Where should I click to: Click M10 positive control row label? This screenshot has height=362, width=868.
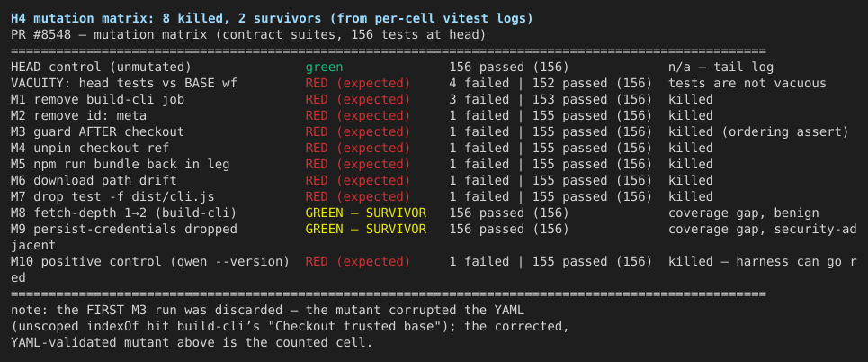point(150,261)
